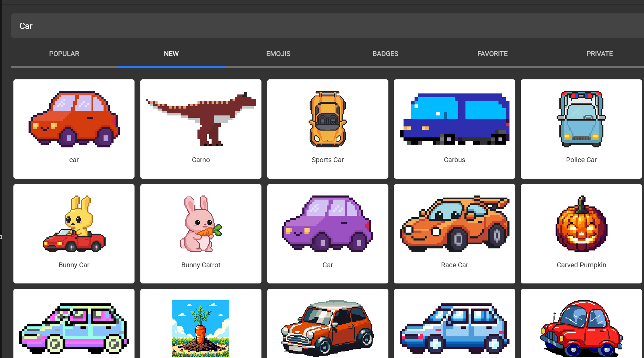644x358 pixels.
Task: Choose the orange Race Car image
Action: (x=454, y=224)
